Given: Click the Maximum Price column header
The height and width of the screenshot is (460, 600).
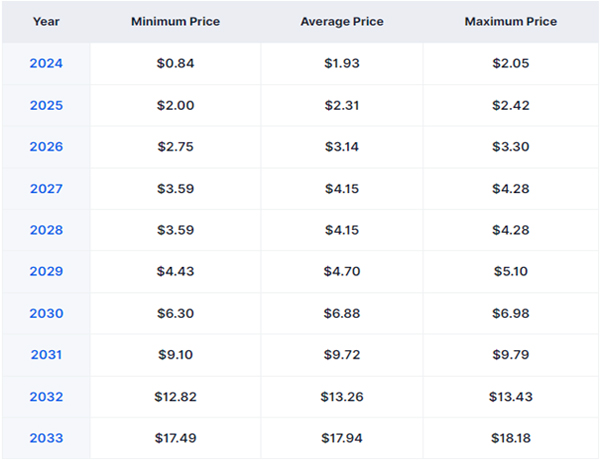Looking at the screenshot, I should (x=511, y=21).
